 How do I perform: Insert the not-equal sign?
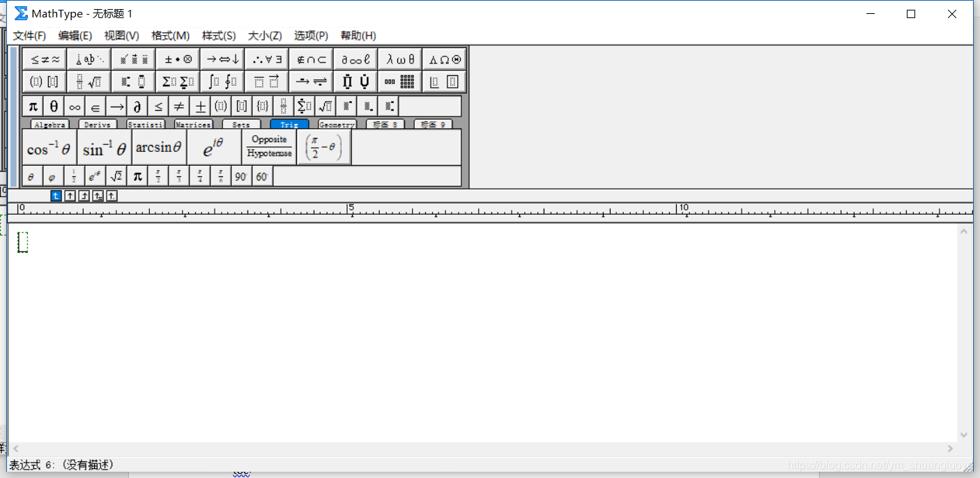[178, 106]
